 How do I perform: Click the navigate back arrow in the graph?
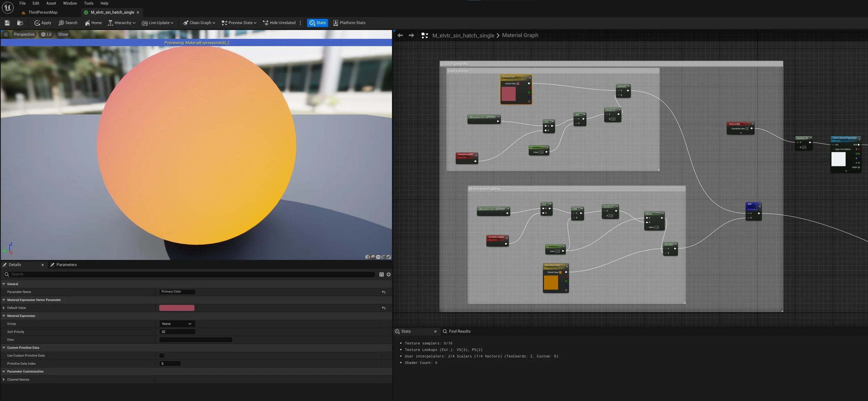point(400,35)
